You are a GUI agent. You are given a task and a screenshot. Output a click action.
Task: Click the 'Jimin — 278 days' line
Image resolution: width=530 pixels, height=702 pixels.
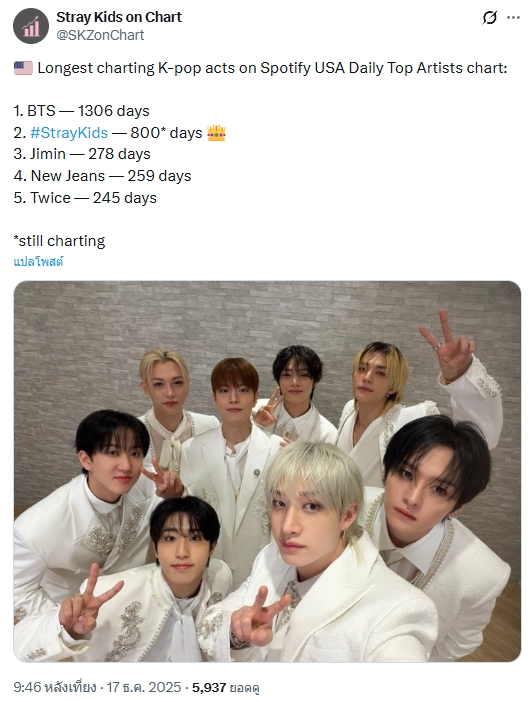pyautogui.click(x=90, y=154)
